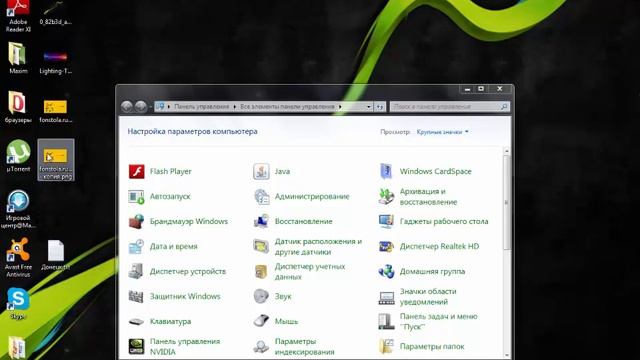Click the Панель задач и меню Пуск icon
The image size is (640, 360).
[x=386, y=322]
